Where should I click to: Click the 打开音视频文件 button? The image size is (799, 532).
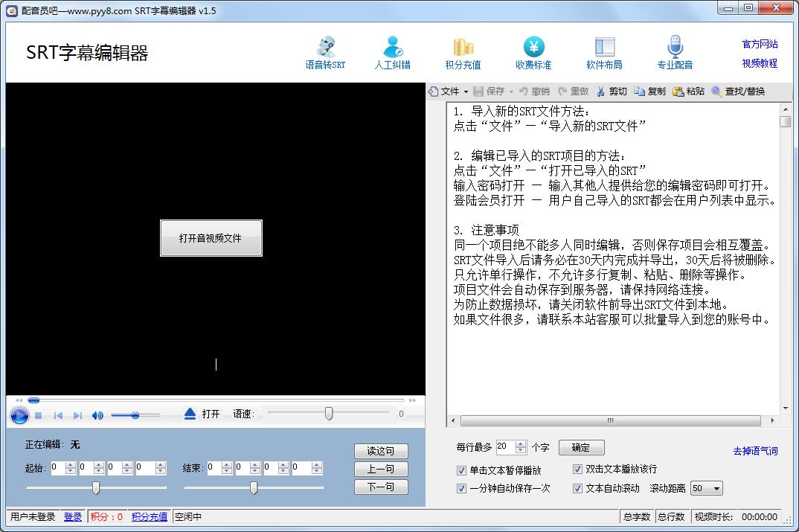pos(211,238)
